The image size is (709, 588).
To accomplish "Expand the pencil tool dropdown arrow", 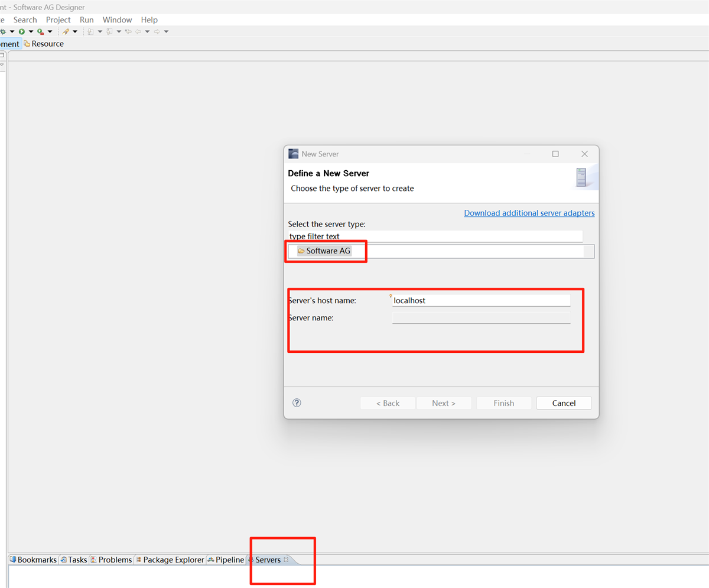I will pyautogui.click(x=75, y=31).
